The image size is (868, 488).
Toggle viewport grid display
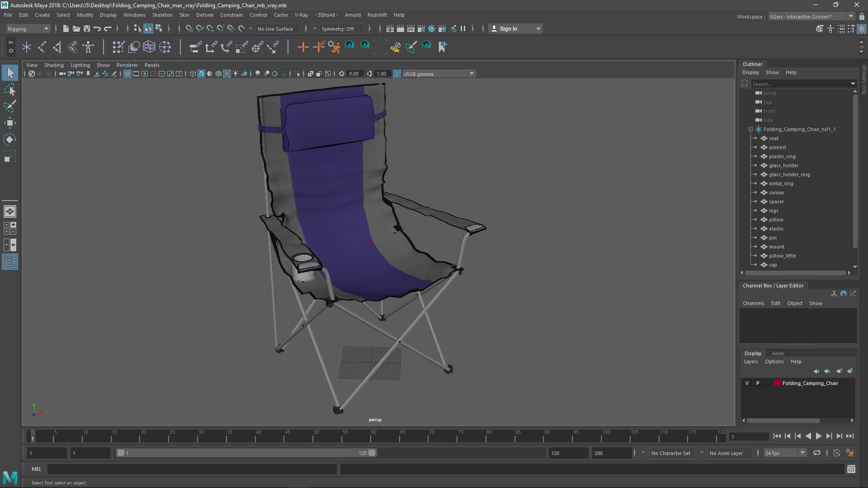(x=127, y=74)
